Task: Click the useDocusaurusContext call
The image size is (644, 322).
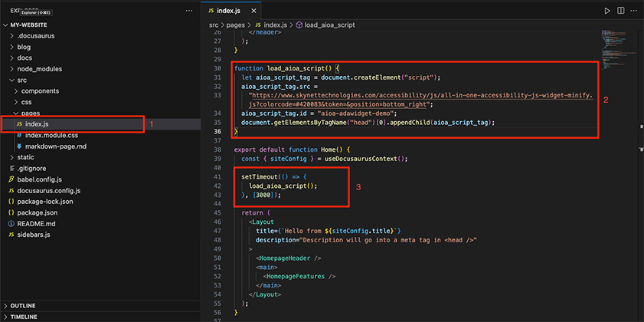Action: point(361,159)
